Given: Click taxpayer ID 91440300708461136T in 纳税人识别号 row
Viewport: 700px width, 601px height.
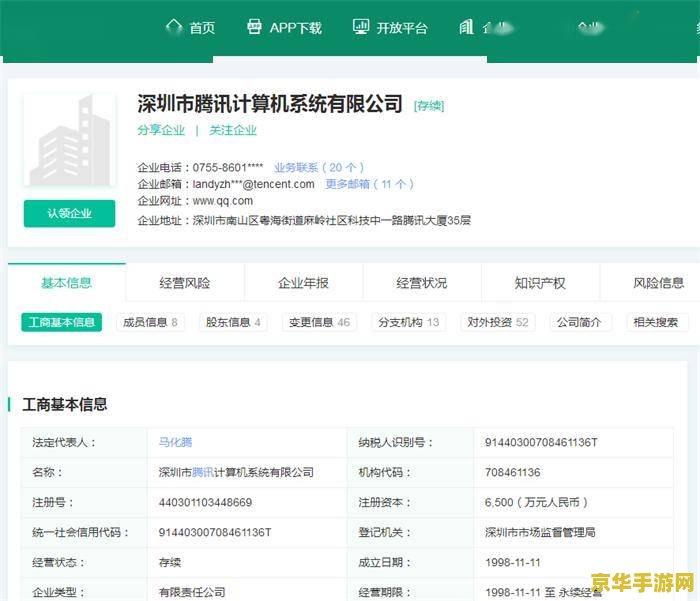Looking at the screenshot, I should [541, 442].
